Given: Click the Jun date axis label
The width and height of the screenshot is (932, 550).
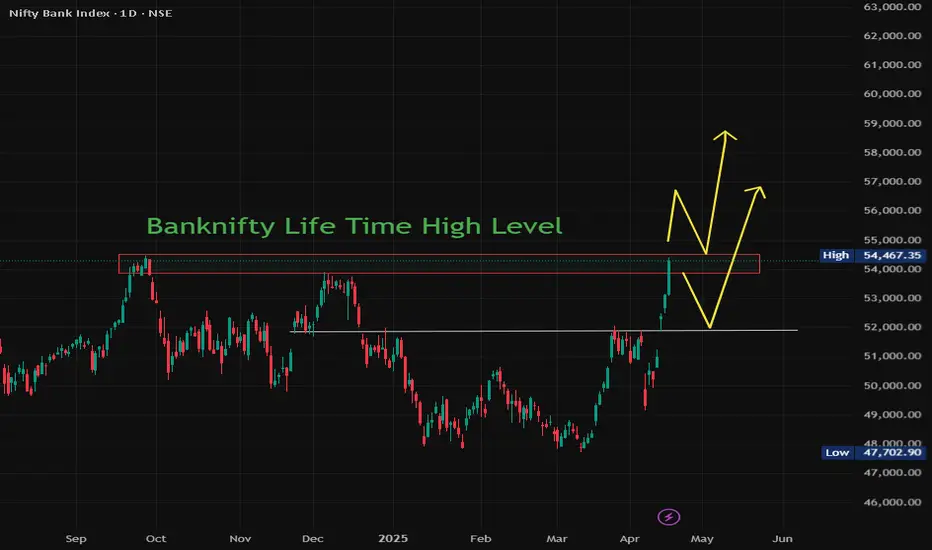Looking at the screenshot, I should pyautogui.click(x=782, y=539).
